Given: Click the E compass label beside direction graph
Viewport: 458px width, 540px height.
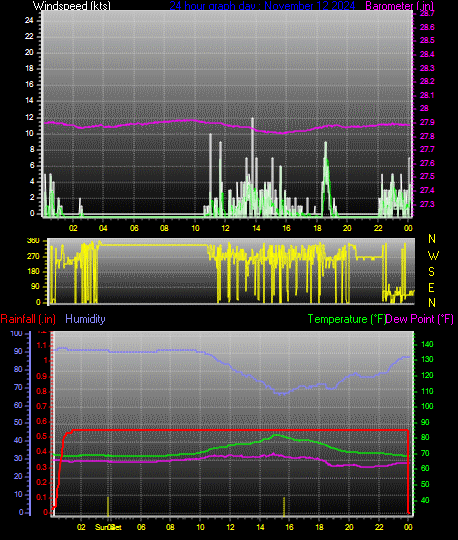Looking at the screenshot, I should click(431, 288).
